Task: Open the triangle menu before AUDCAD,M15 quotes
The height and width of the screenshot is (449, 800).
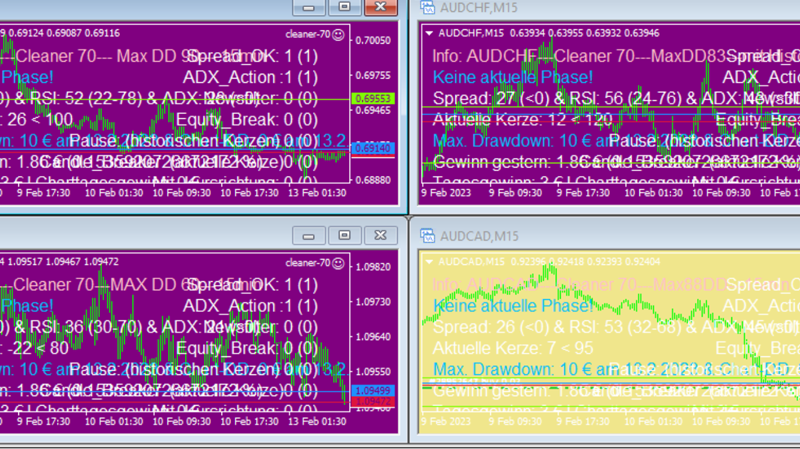Action: point(429,262)
